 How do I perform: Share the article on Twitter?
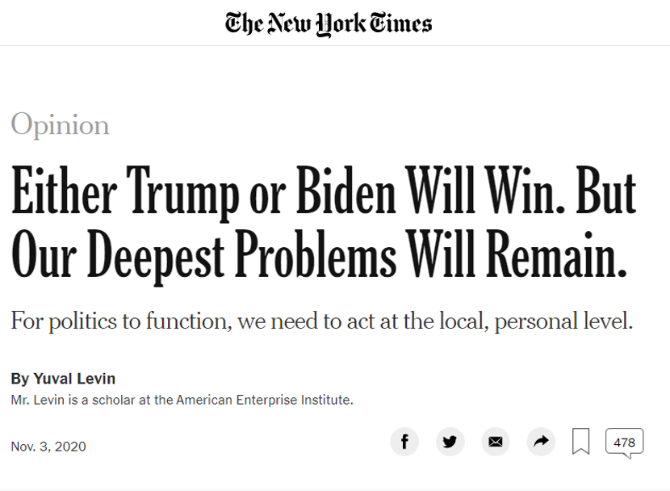450,441
